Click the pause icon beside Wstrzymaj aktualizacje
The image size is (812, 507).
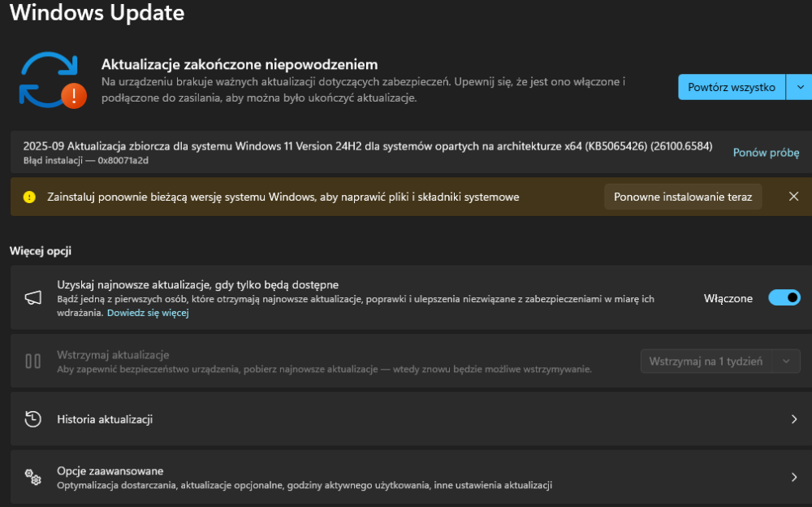(x=32, y=361)
